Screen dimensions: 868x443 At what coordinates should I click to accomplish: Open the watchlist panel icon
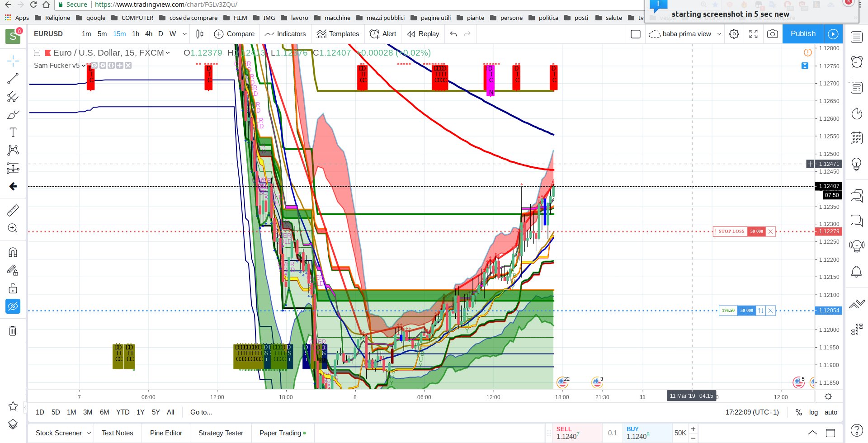[857, 37]
